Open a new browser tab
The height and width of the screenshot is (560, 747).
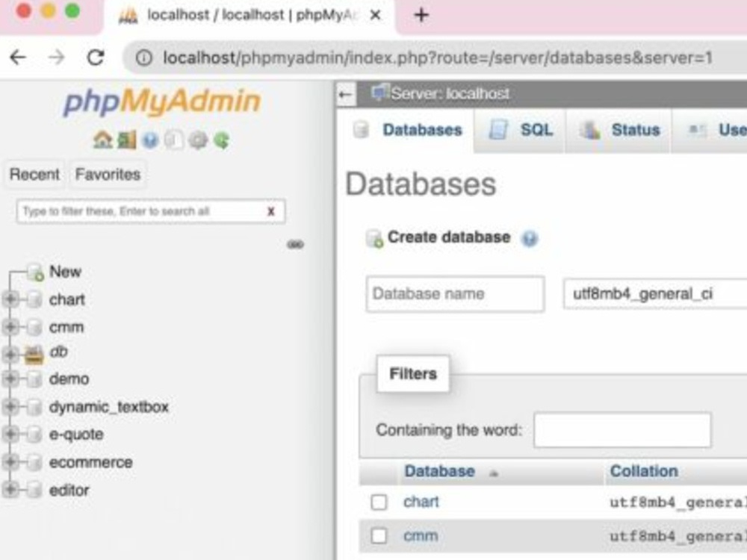coord(421,15)
